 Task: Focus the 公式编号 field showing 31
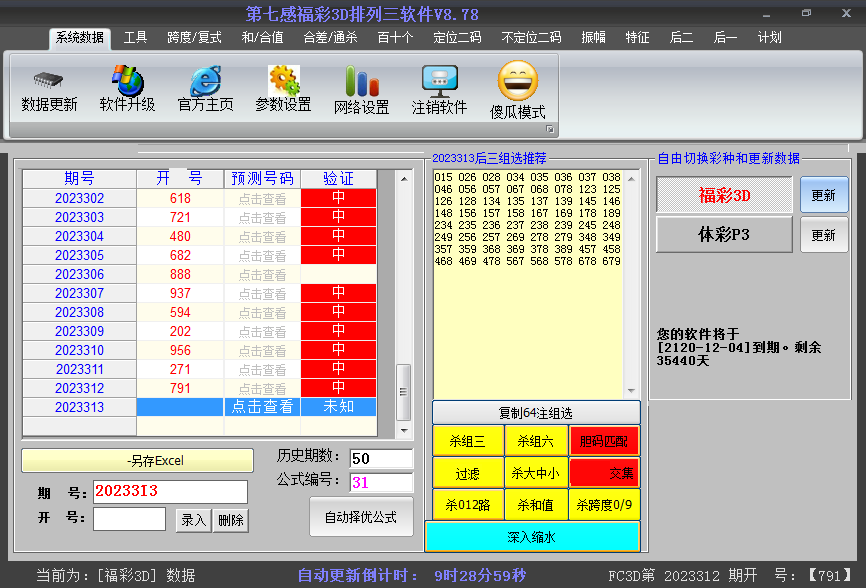click(x=381, y=483)
